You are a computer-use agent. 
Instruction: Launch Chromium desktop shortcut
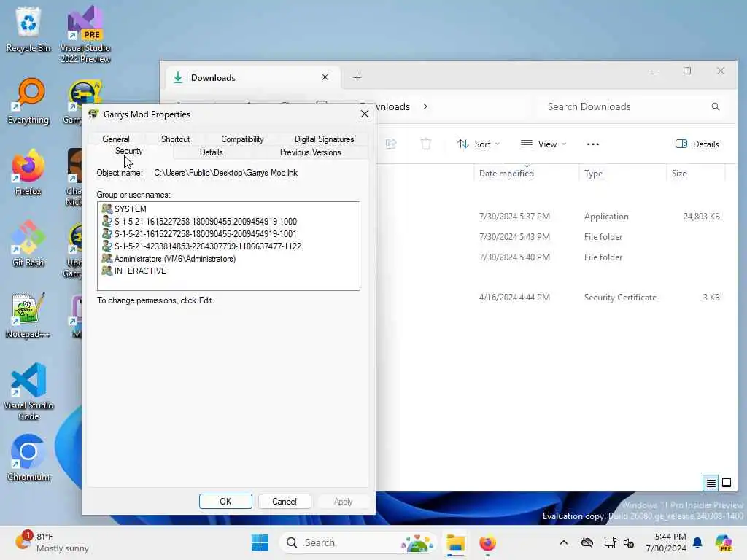[x=28, y=458]
